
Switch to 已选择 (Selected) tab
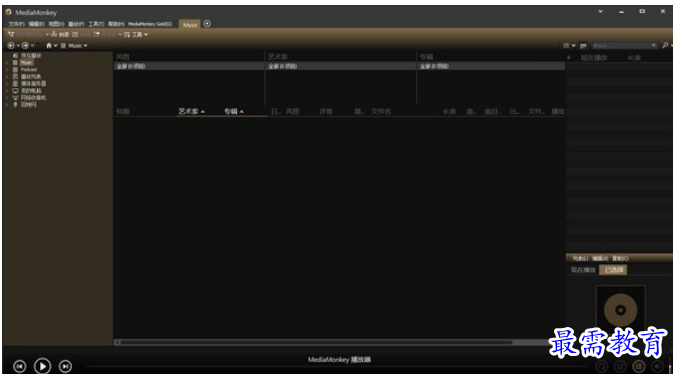[x=613, y=270]
